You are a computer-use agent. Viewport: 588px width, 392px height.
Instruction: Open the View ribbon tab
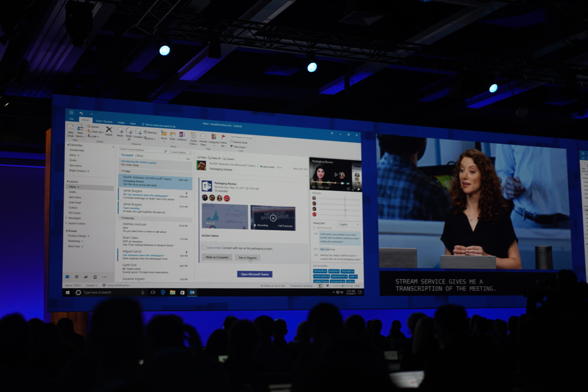coord(133,123)
